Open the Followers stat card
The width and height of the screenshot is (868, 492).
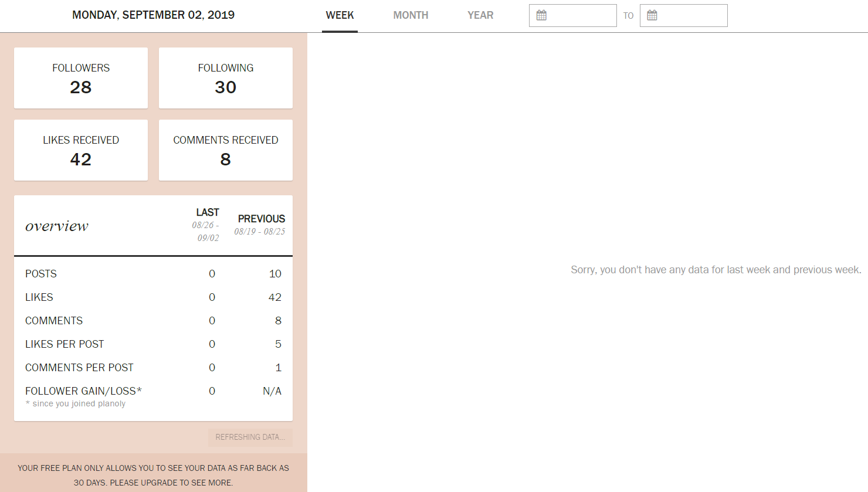(x=81, y=78)
